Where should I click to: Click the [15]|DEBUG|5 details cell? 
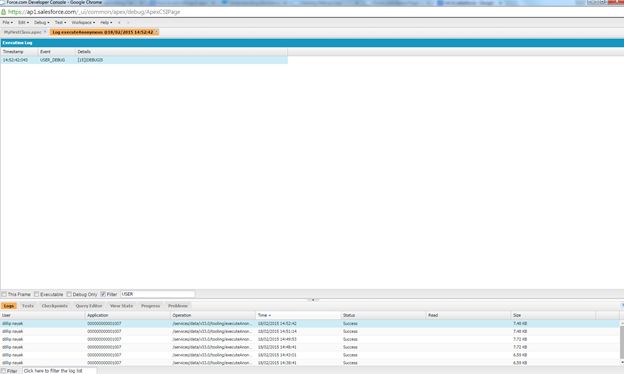pos(90,60)
